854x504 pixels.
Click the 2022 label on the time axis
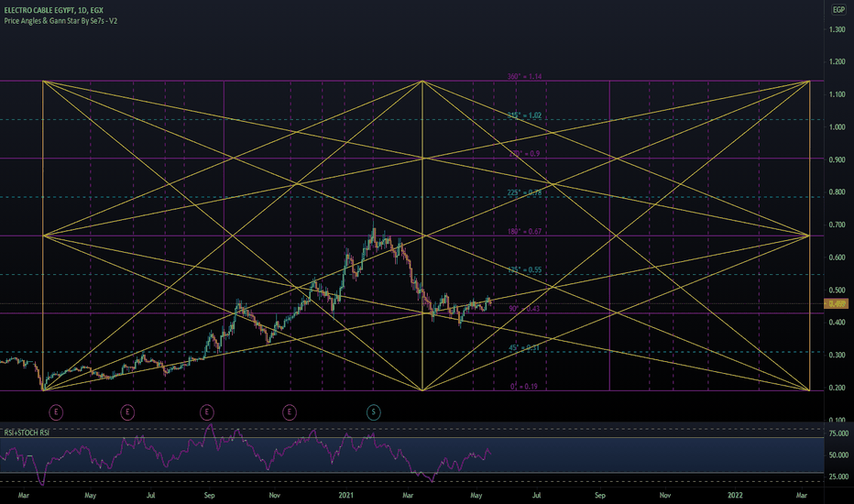[735, 495]
